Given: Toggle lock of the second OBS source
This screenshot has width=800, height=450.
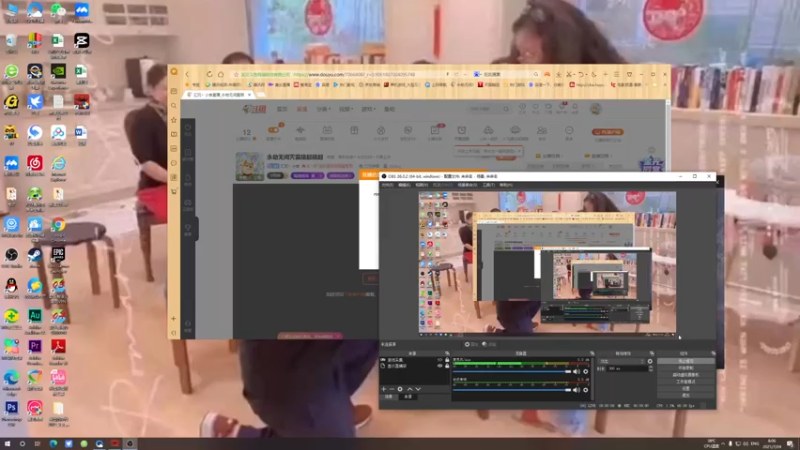Looking at the screenshot, I should coord(447,366).
